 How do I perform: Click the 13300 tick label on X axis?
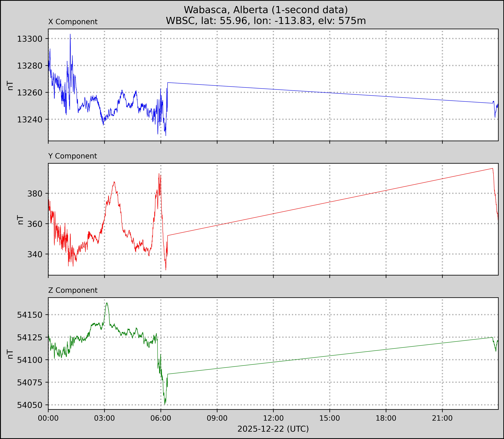30,39
